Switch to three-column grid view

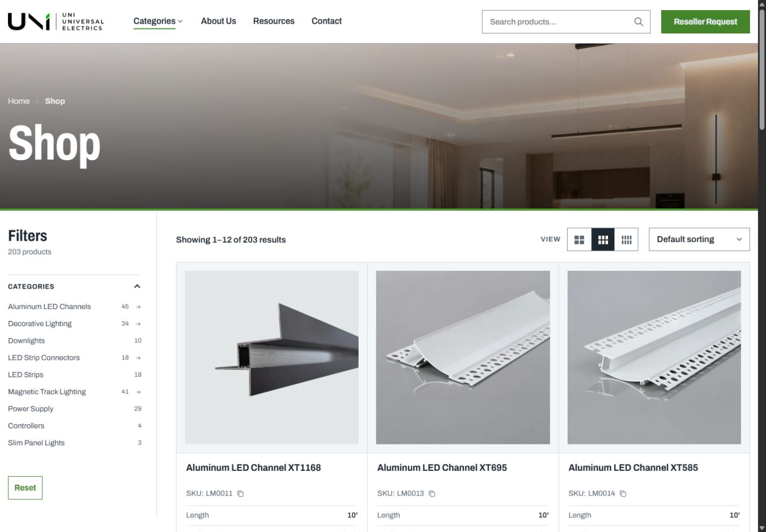(603, 240)
